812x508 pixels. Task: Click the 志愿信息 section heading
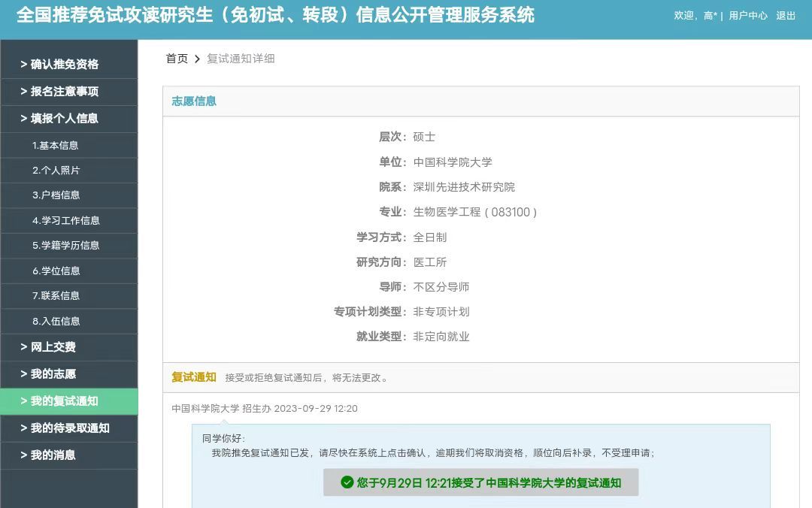(194, 101)
